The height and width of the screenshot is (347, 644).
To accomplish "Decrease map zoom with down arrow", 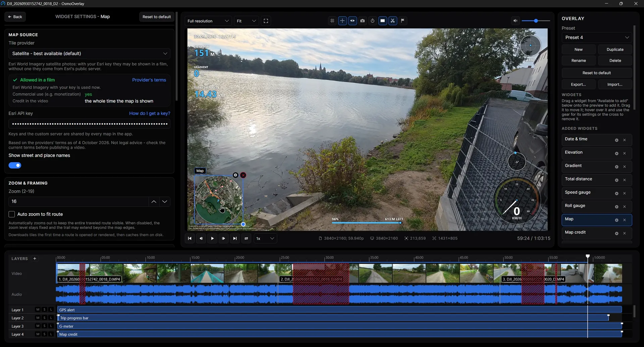I will click(x=165, y=201).
